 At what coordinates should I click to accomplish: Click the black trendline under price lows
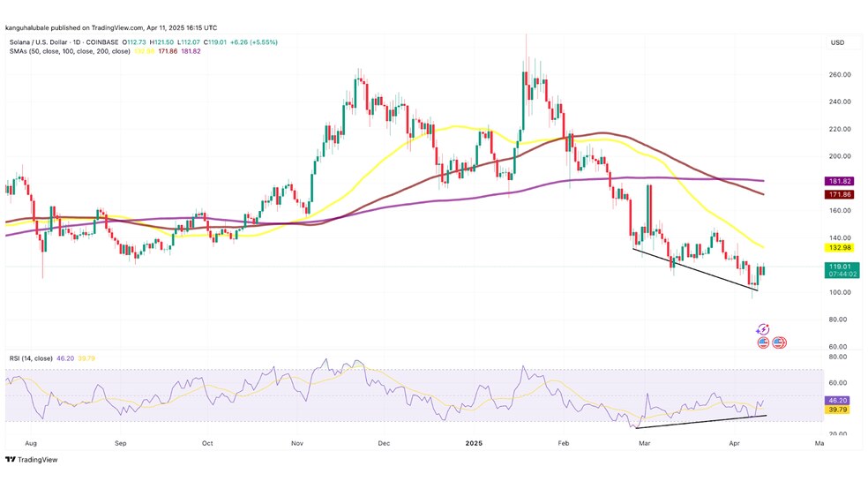(x=695, y=270)
